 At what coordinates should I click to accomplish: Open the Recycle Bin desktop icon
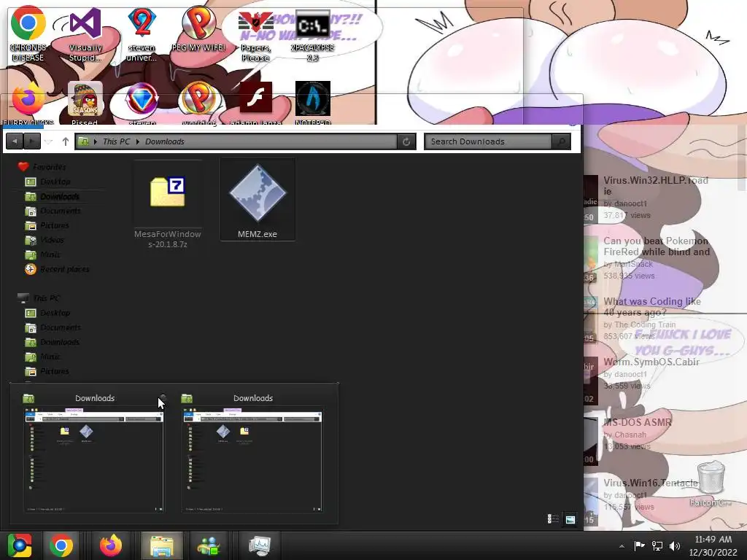711,483
